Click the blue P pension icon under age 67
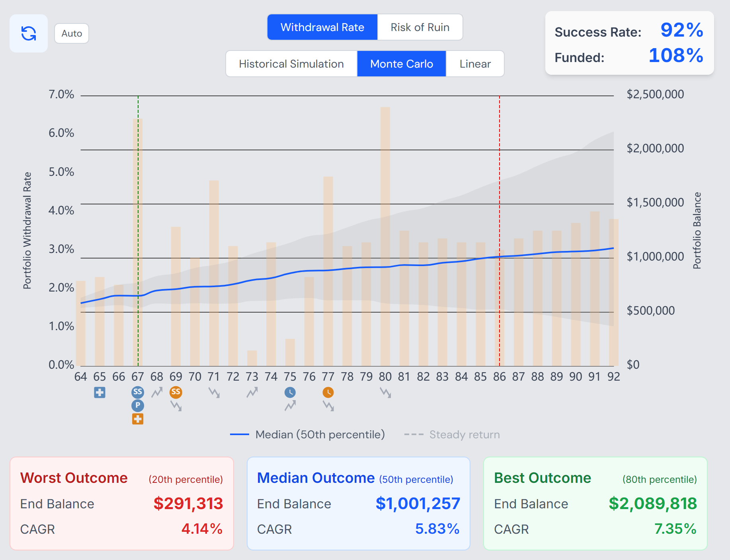The height and width of the screenshot is (560, 730). pos(138,406)
